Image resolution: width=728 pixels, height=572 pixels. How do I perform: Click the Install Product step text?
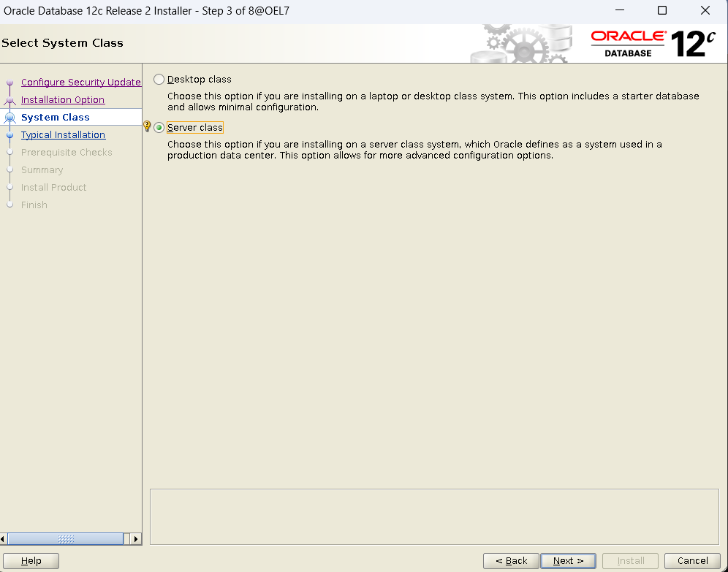point(53,188)
